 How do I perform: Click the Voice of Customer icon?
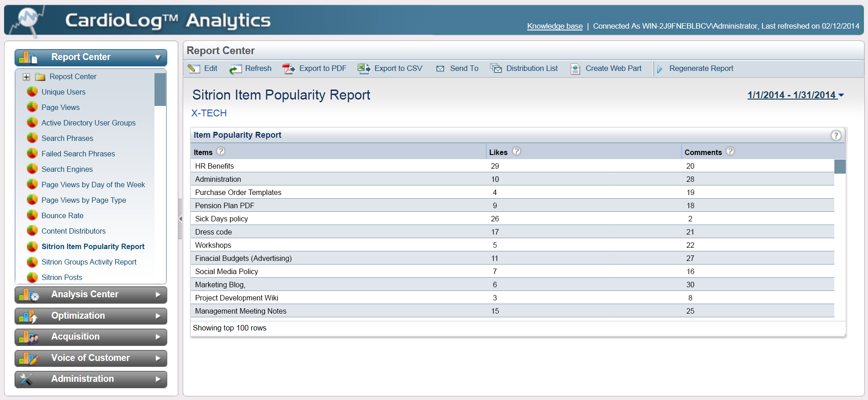pyautogui.click(x=29, y=359)
